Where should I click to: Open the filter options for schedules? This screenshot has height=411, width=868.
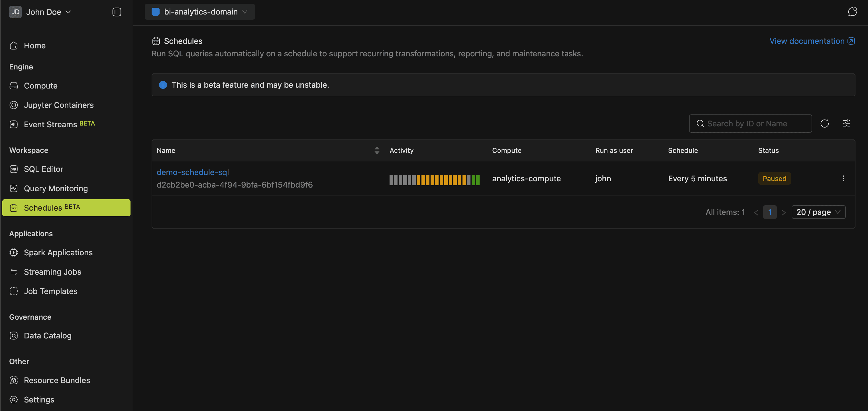point(846,123)
